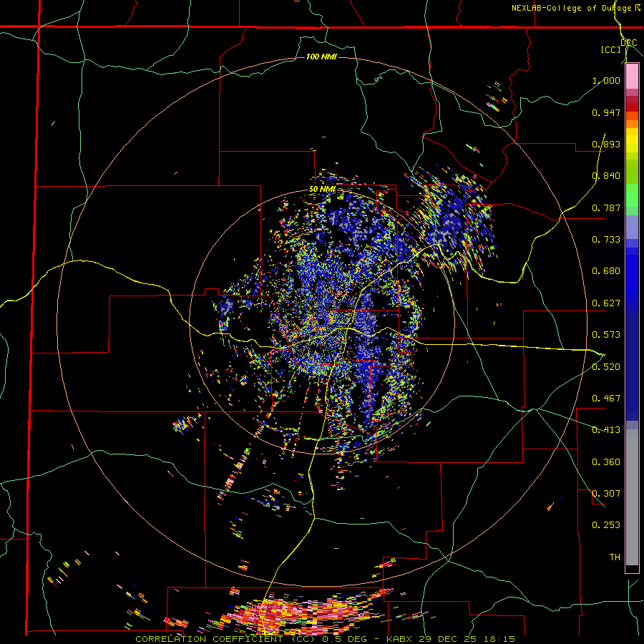Click the 0.573 legend value
Image resolution: width=644 pixels, height=644 pixels.
tap(606, 335)
